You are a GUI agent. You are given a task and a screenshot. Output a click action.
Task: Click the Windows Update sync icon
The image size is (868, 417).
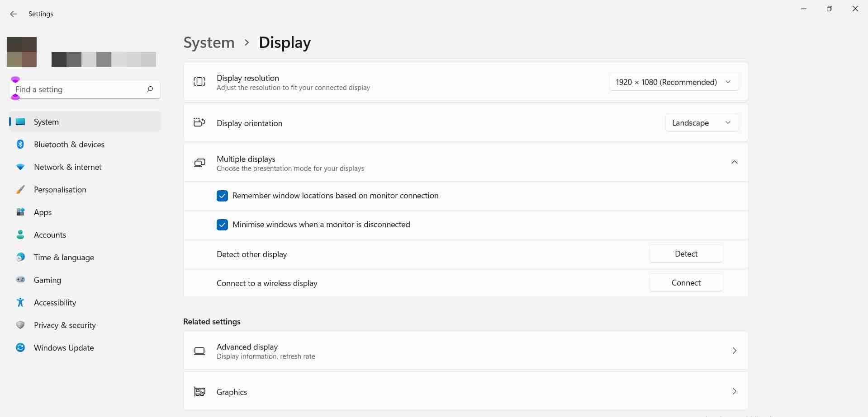coord(20,347)
